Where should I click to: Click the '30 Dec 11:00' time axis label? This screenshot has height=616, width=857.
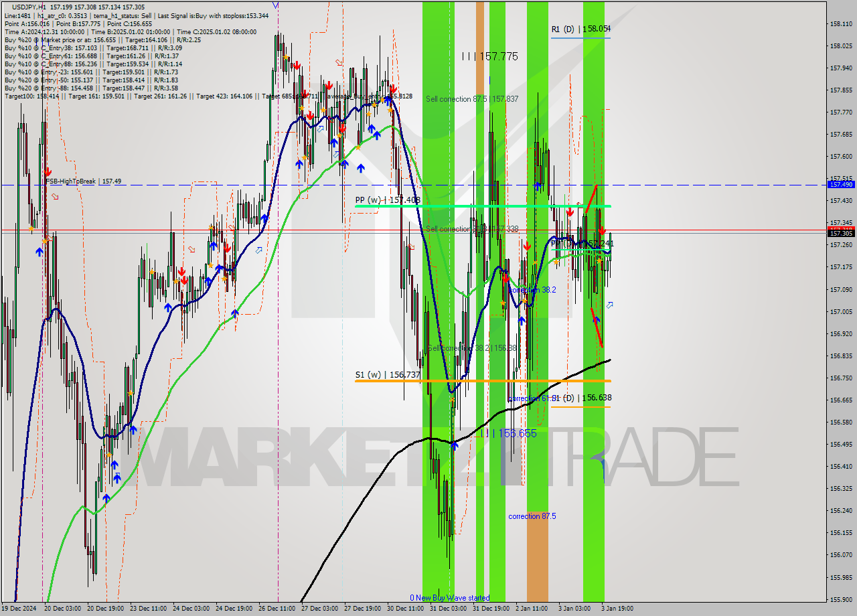pos(405,609)
